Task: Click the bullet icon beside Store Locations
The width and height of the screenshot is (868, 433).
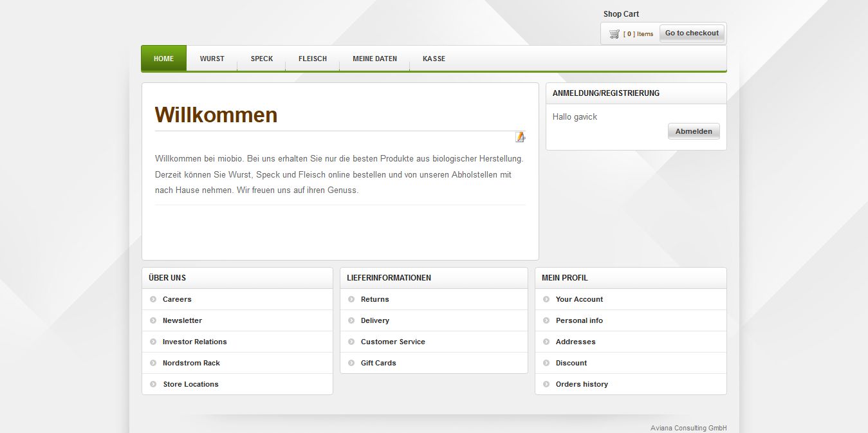Action: 153,384
